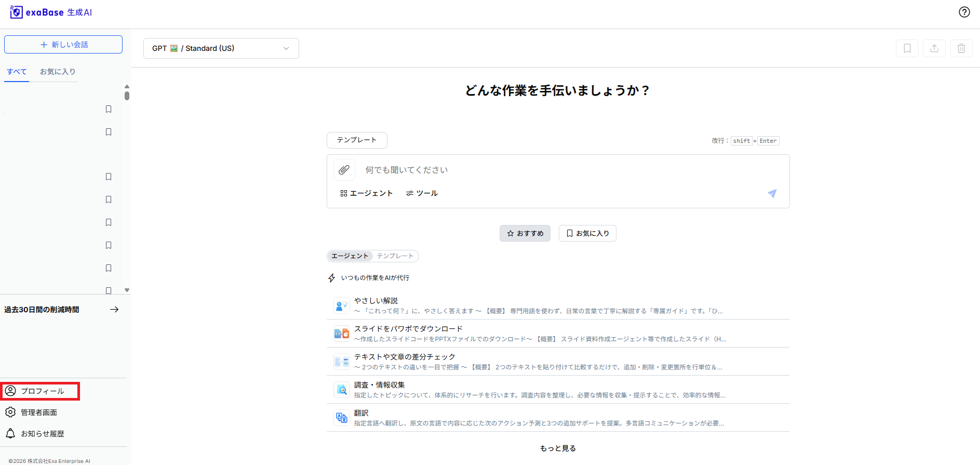Open the スライドをパワポでダウンロード agent title
Viewport: 980px width, 465px height.
(408, 329)
